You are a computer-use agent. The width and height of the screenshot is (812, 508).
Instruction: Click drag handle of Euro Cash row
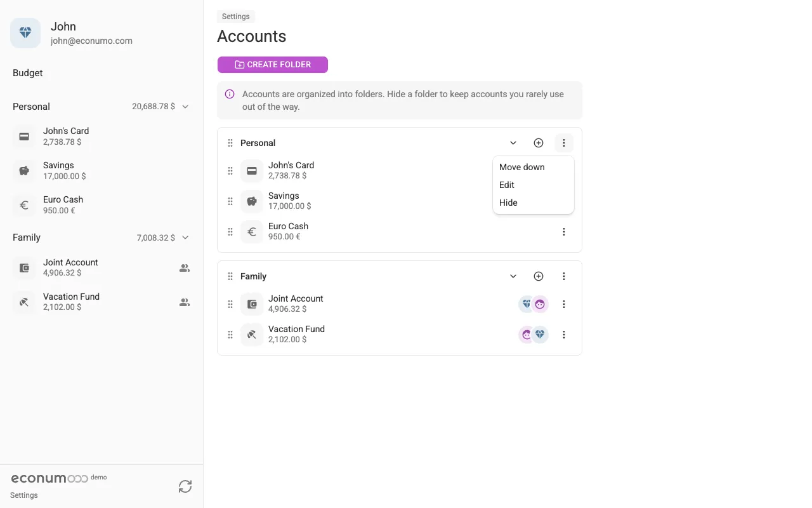[230, 232]
